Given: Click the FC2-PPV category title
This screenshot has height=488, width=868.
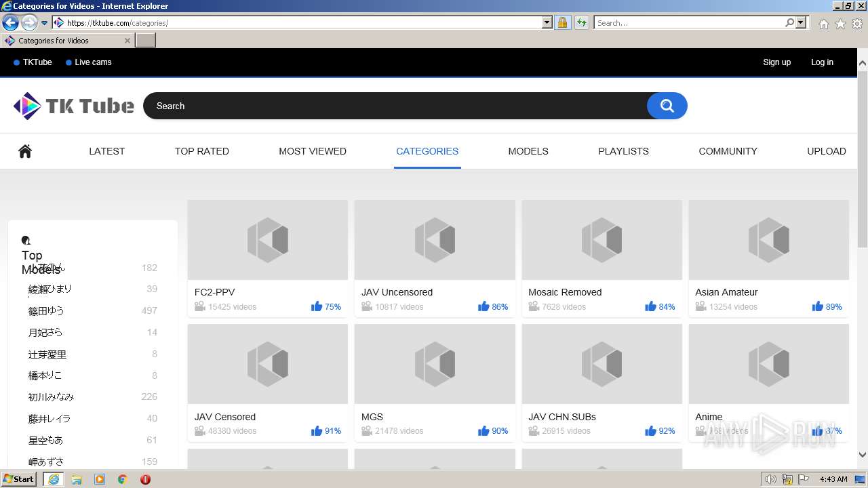Looking at the screenshot, I should coord(215,292).
